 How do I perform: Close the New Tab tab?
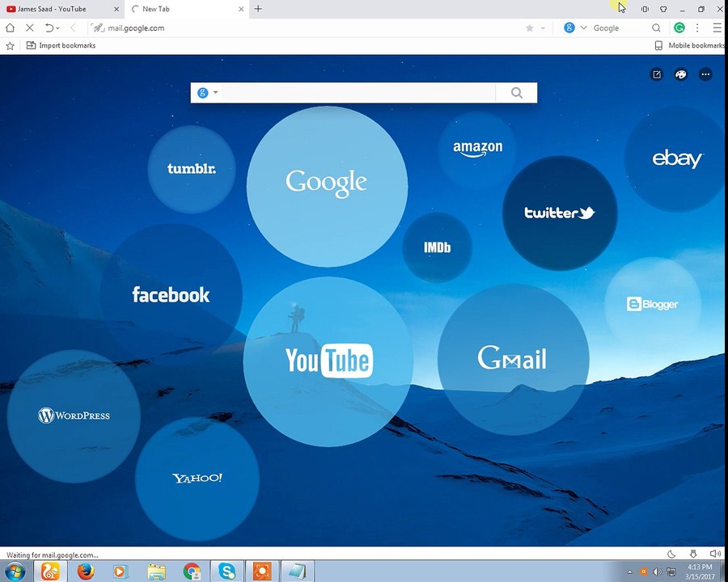coord(241,9)
